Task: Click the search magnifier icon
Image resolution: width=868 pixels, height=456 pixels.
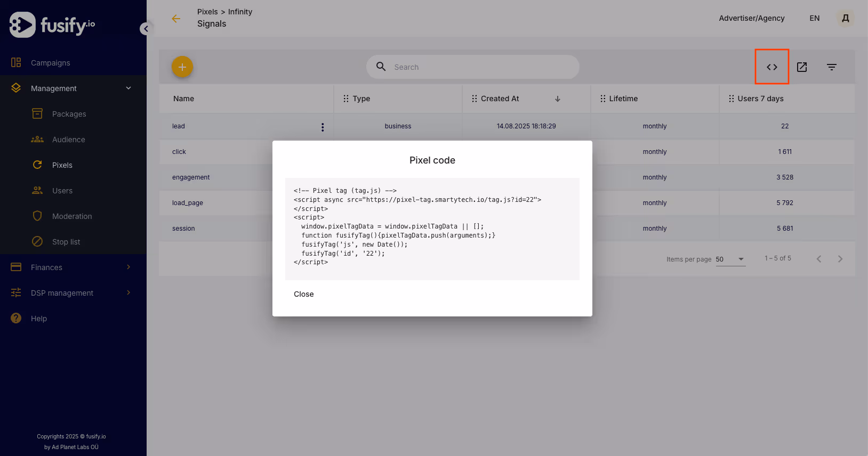Action: (x=381, y=67)
